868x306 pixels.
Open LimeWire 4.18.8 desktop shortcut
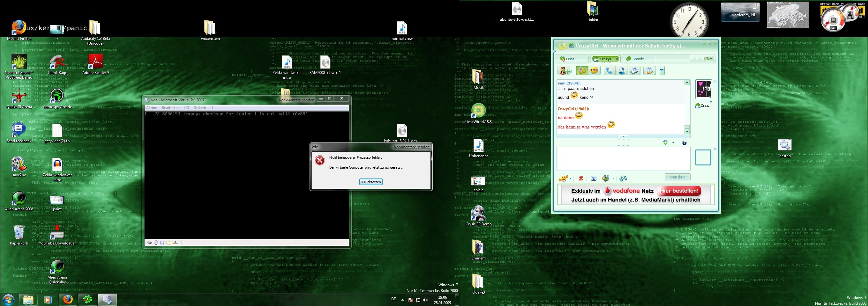click(478, 114)
